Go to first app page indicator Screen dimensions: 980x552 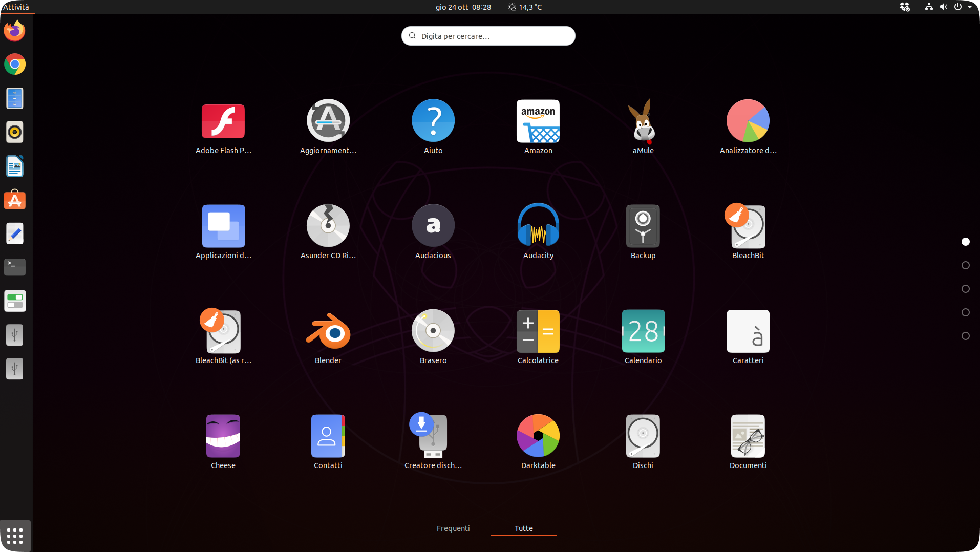point(966,242)
